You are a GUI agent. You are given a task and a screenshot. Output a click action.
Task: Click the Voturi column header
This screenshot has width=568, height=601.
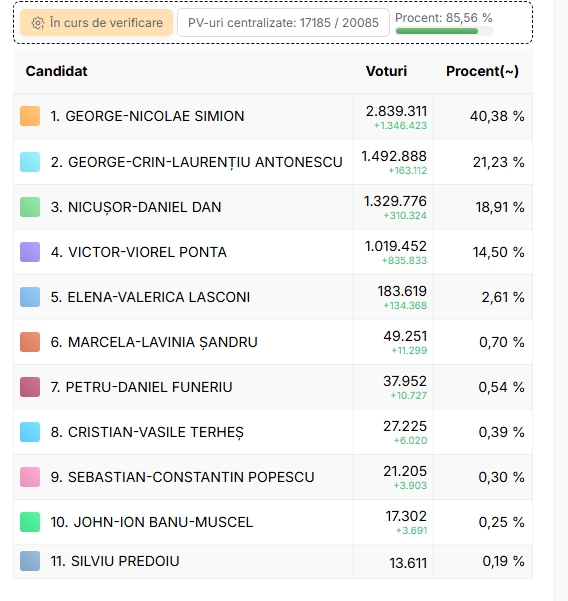point(386,71)
